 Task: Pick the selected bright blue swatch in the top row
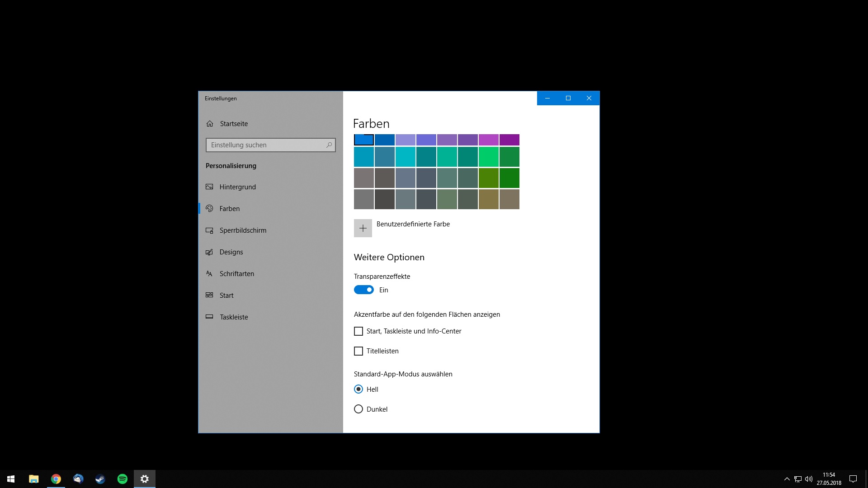(364, 140)
